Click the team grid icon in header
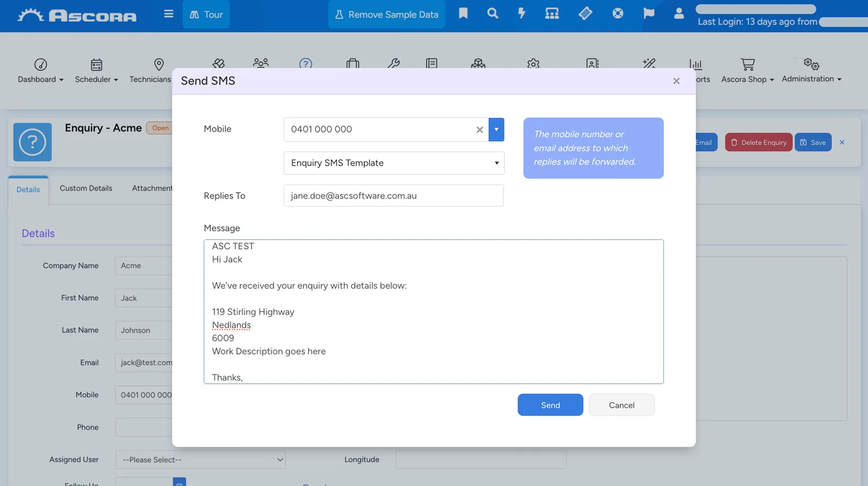This screenshot has width=868, height=486. [x=552, y=13]
